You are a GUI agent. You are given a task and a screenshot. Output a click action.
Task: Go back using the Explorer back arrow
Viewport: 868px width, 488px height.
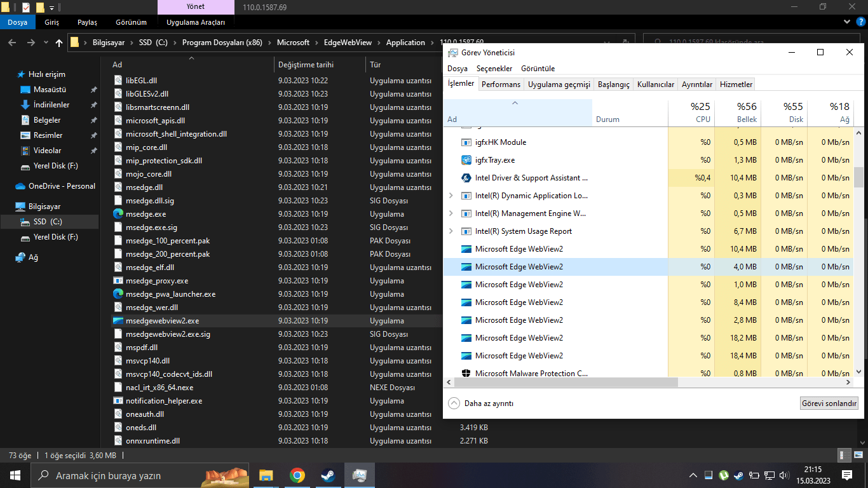pos(12,43)
